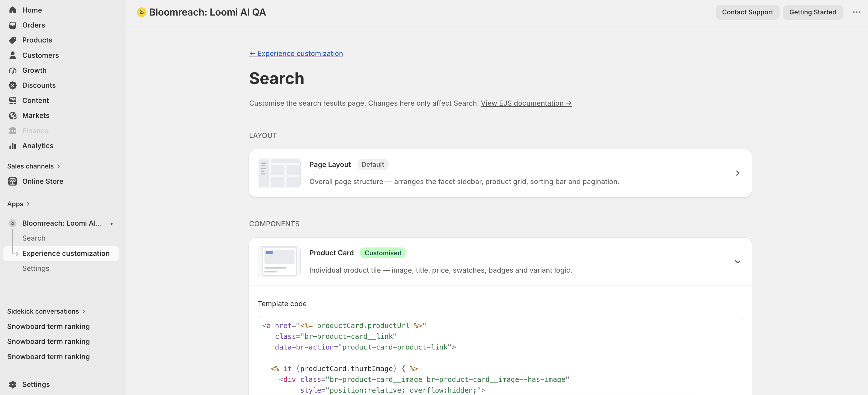Image resolution: width=868 pixels, height=395 pixels.
Task: Open Products section
Action: [61, 40]
